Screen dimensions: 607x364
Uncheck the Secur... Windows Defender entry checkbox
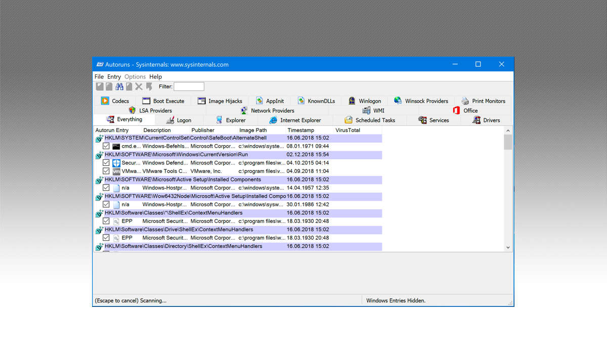(x=106, y=163)
